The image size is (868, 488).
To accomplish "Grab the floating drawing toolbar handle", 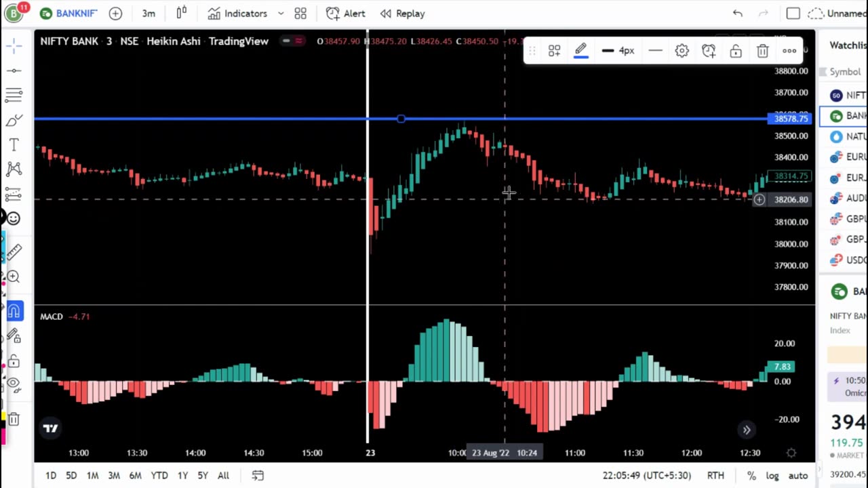I will 533,51.
